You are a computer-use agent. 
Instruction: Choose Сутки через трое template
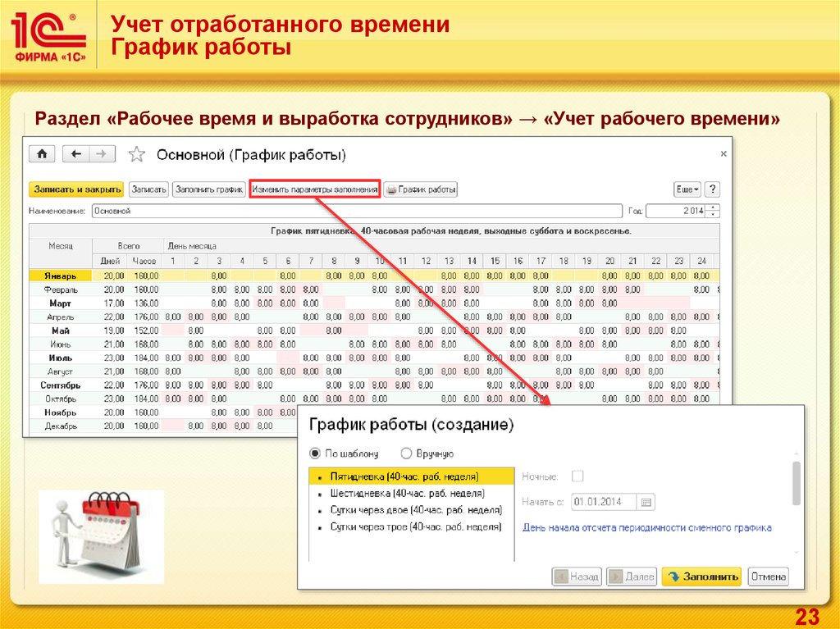tap(412, 526)
